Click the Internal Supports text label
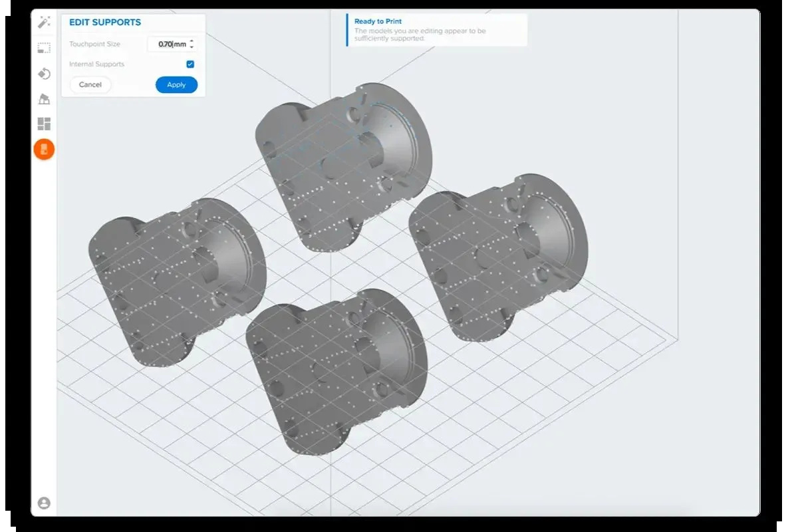The width and height of the screenshot is (798, 532). (97, 65)
